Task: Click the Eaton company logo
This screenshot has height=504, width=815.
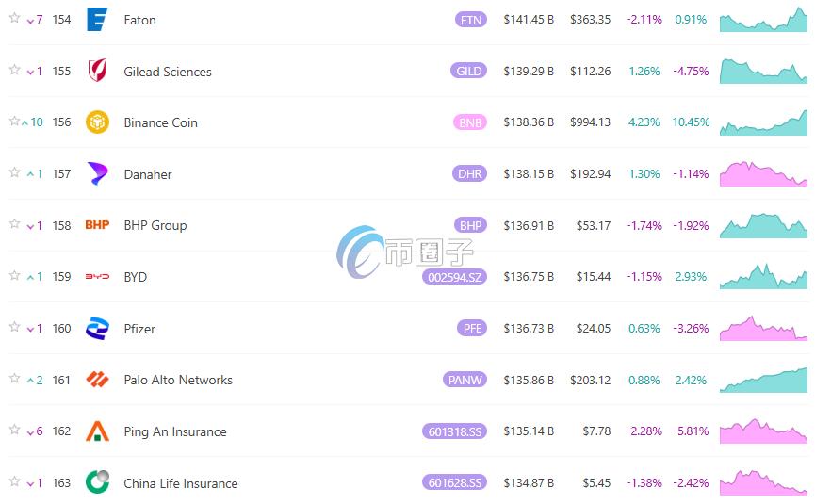Action: 97,20
